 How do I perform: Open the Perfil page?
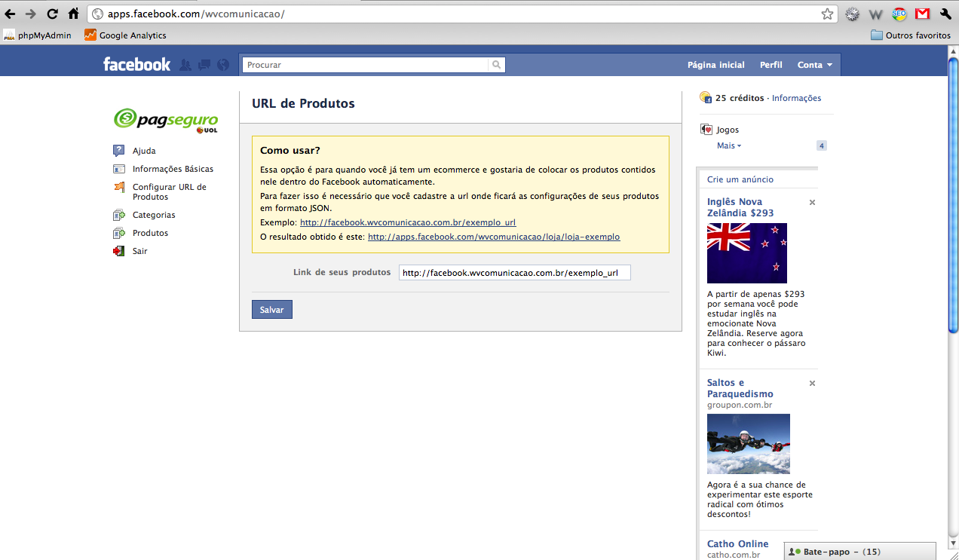coord(771,65)
